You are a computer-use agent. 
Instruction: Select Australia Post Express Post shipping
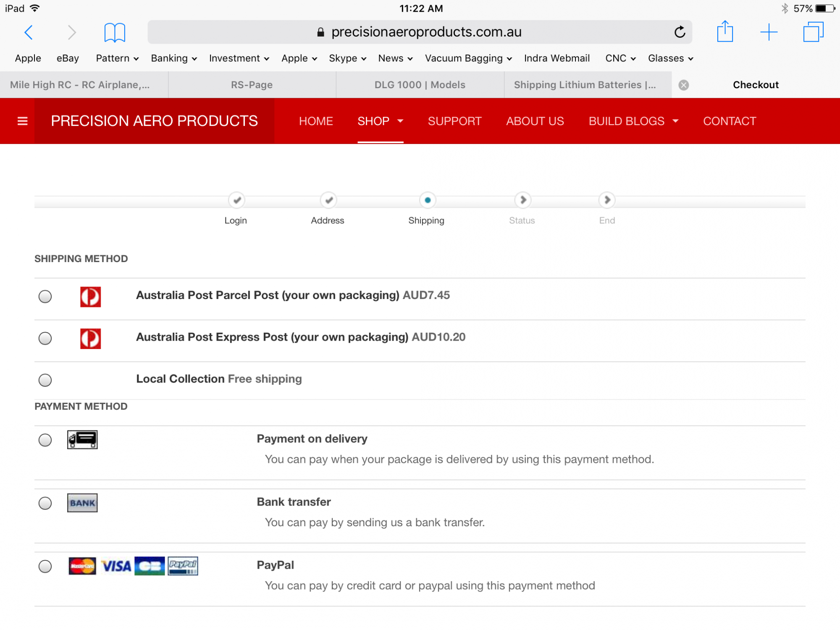pos(45,338)
